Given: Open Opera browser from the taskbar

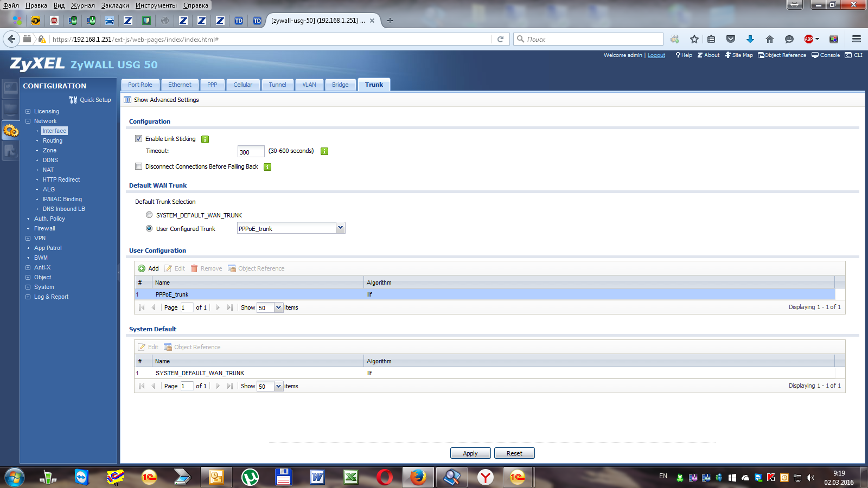Looking at the screenshot, I should (x=385, y=477).
